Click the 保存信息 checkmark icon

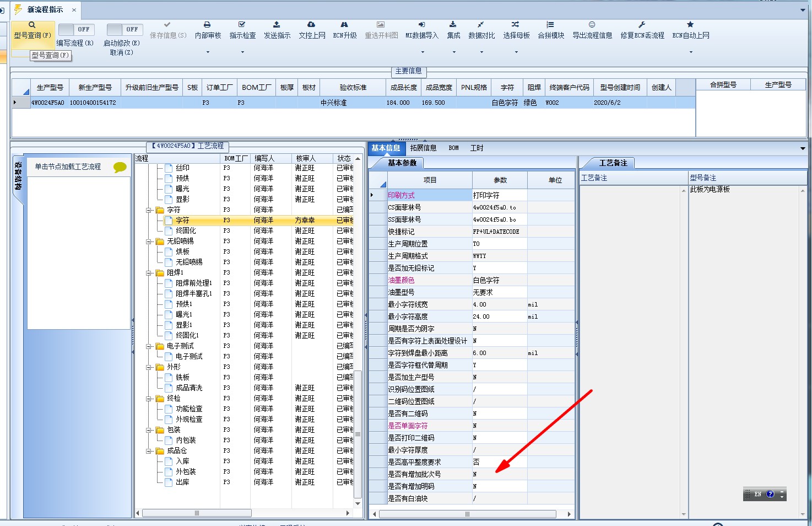(167, 25)
